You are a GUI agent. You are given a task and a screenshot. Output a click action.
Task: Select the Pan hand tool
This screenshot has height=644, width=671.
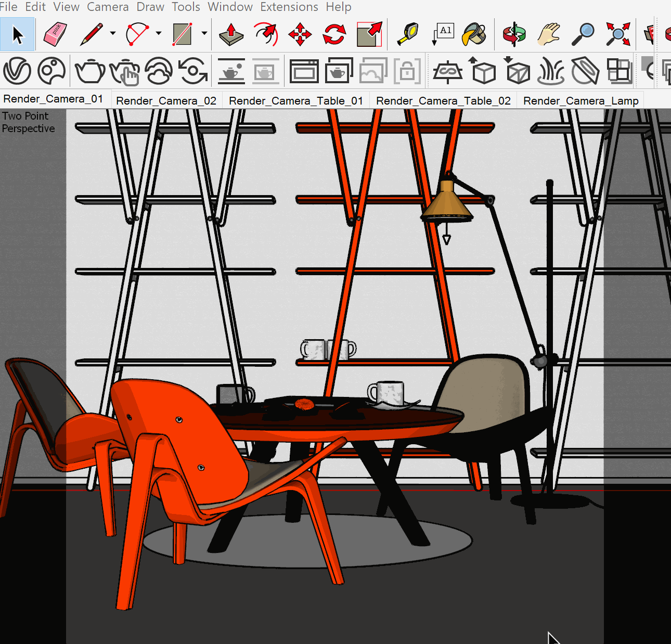pyautogui.click(x=548, y=34)
